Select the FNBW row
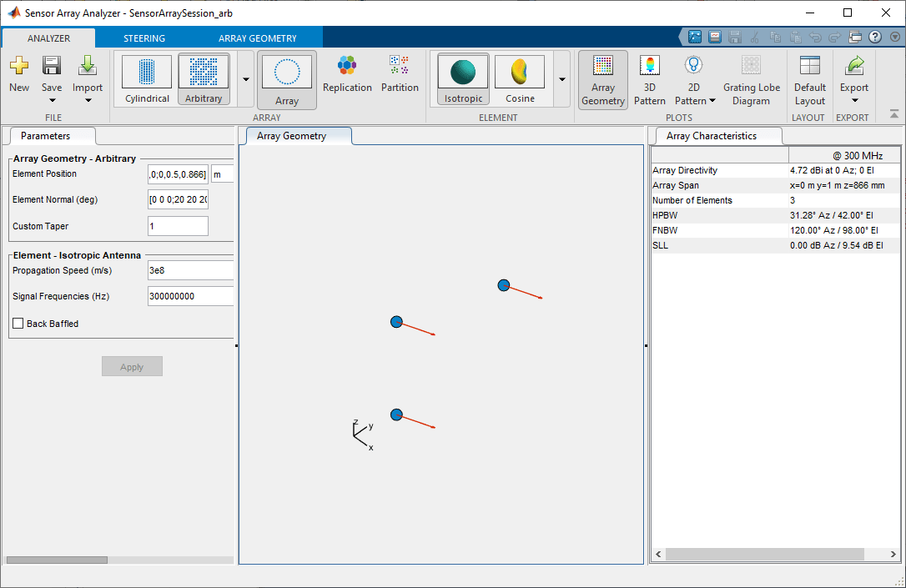The image size is (906, 588). point(775,230)
